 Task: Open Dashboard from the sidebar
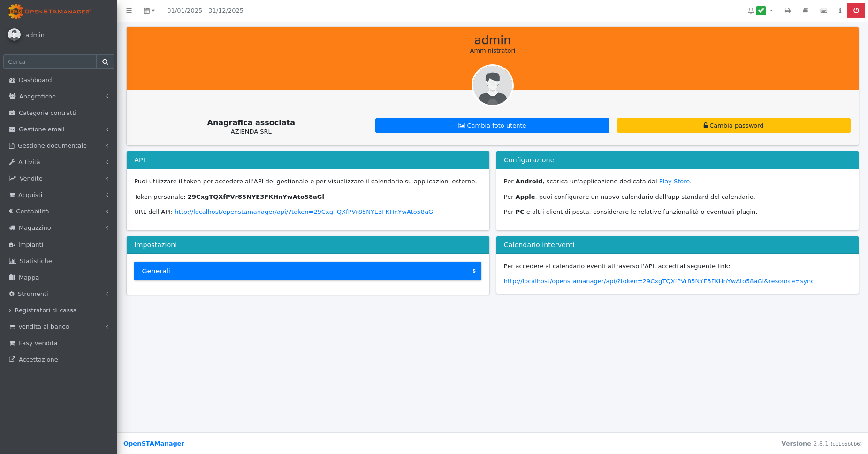tap(35, 80)
